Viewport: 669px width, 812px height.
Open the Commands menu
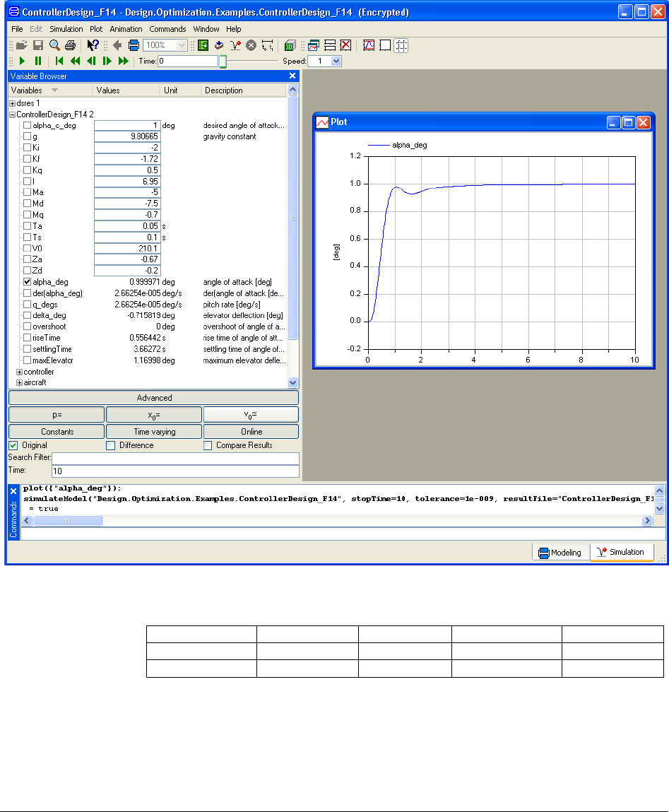coord(167,29)
